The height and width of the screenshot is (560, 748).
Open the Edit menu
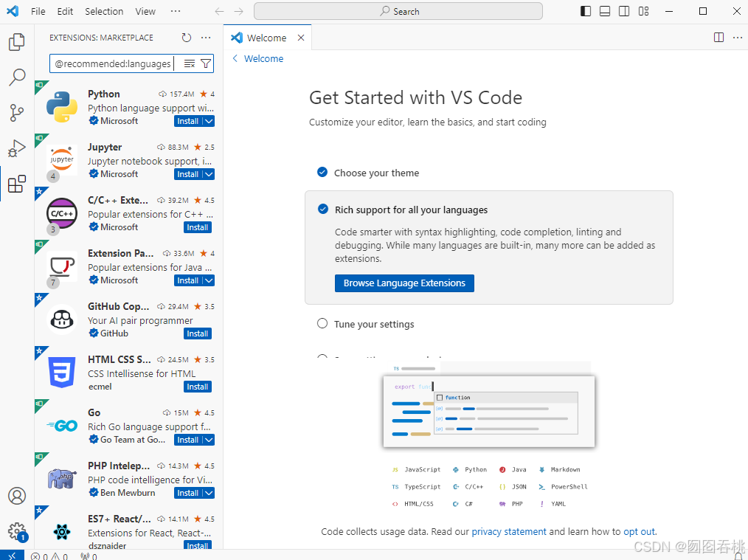click(x=65, y=12)
